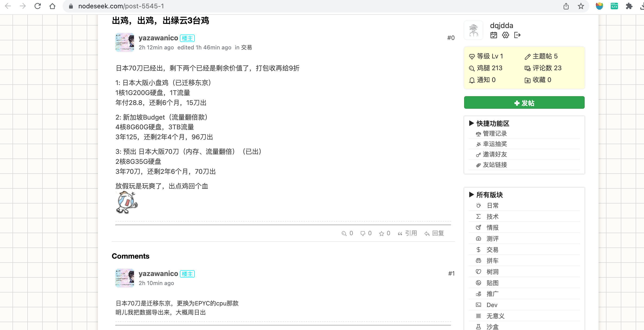
Task: Click the green 发帖 button
Action: point(524,102)
